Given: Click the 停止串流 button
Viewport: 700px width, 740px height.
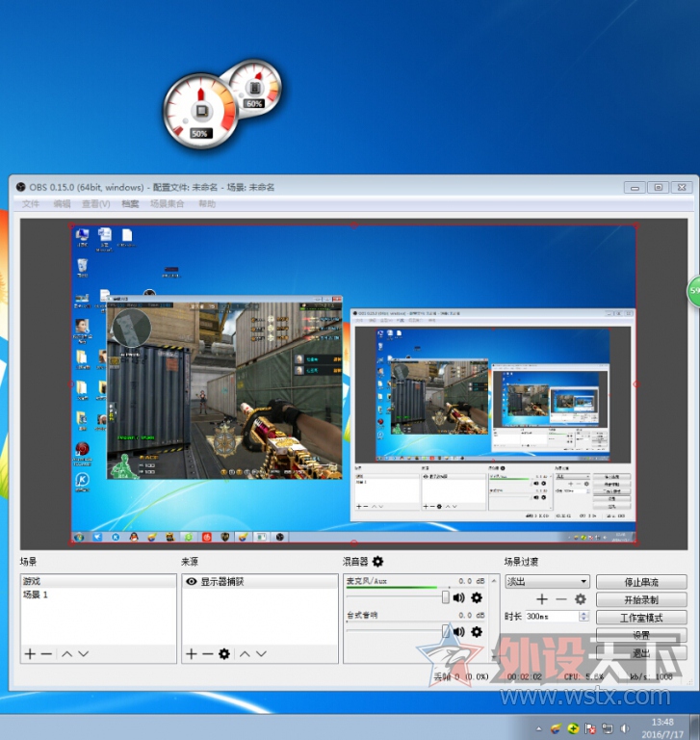Looking at the screenshot, I should pos(641,582).
